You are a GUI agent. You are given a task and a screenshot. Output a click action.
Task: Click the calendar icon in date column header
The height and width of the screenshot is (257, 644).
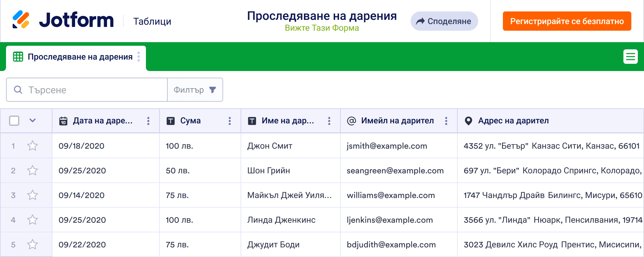[x=63, y=121]
